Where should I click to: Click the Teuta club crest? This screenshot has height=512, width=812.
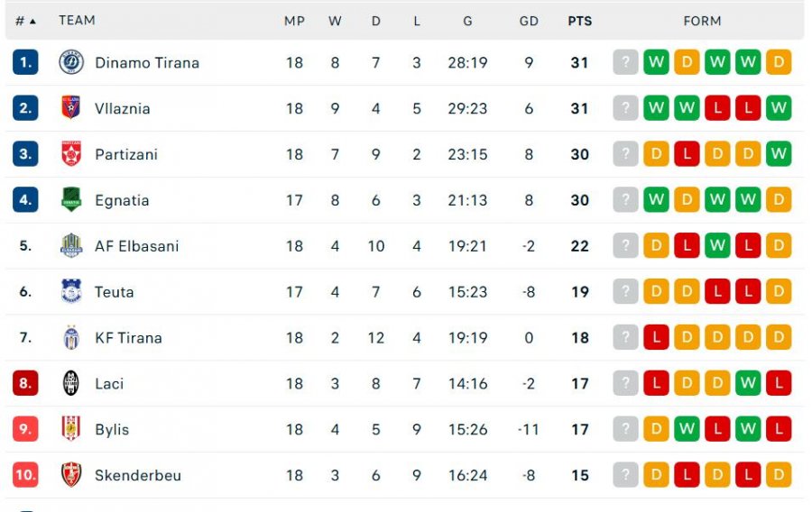(71, 291)
